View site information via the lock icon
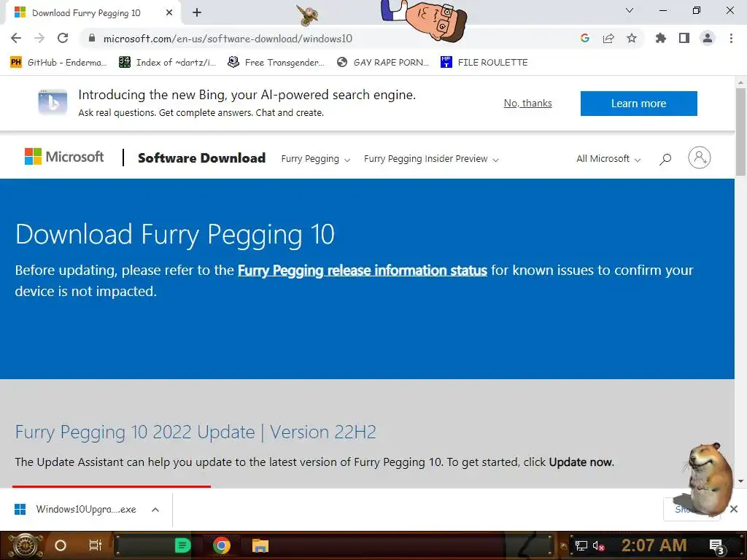 [x=92, y=38]
